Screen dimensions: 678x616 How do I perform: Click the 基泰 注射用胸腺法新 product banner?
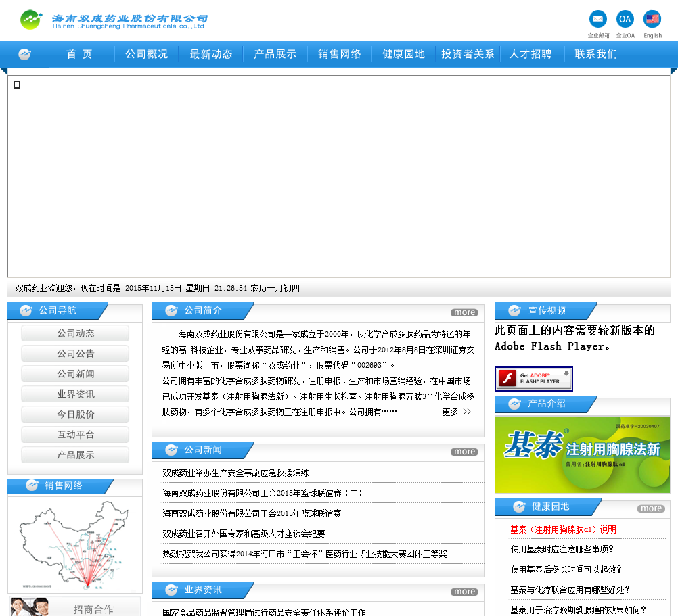click(x=583, y=455)
